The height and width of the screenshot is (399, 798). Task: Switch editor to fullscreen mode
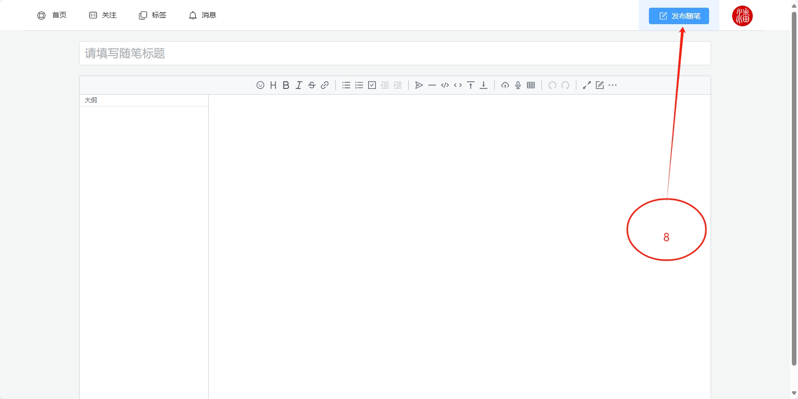[587, 86]
